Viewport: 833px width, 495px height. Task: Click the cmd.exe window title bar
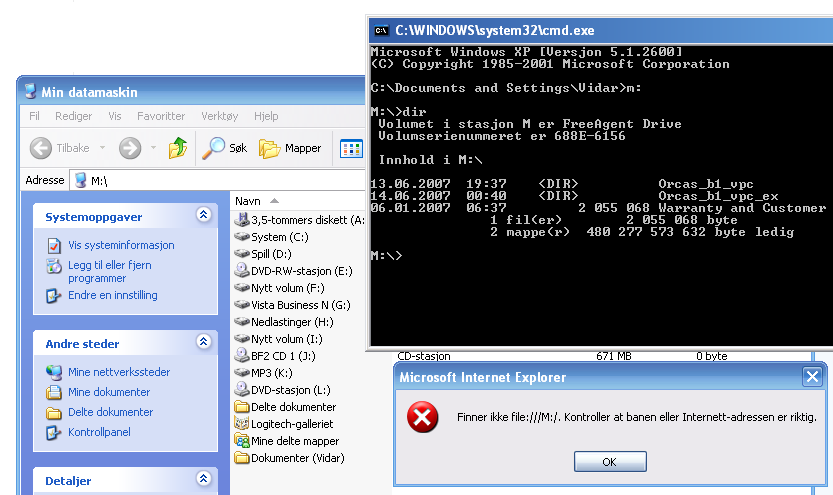[x=601, y=31]
